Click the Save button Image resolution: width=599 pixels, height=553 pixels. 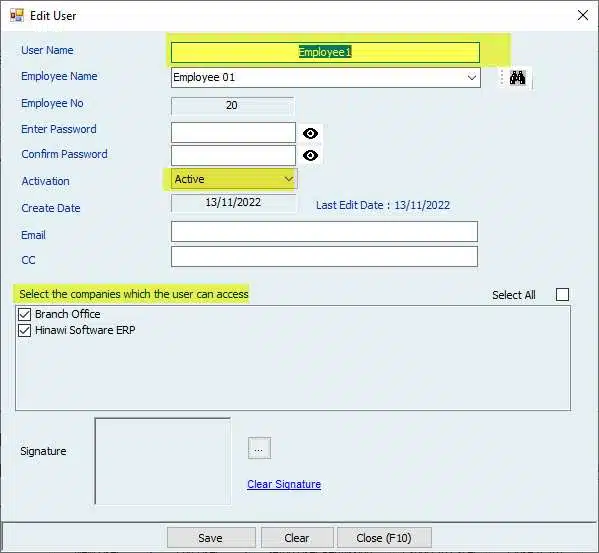point(211,538)
